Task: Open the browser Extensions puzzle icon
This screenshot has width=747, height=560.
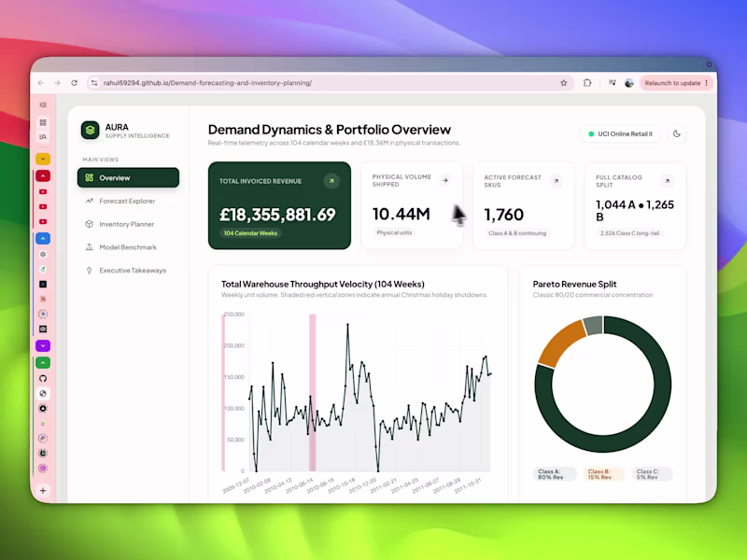Action: (587, 83)
